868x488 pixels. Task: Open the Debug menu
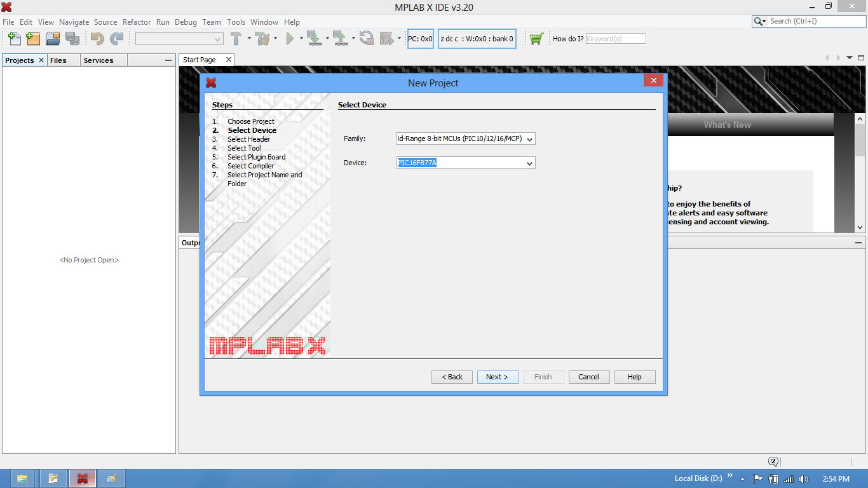point(186,22)
